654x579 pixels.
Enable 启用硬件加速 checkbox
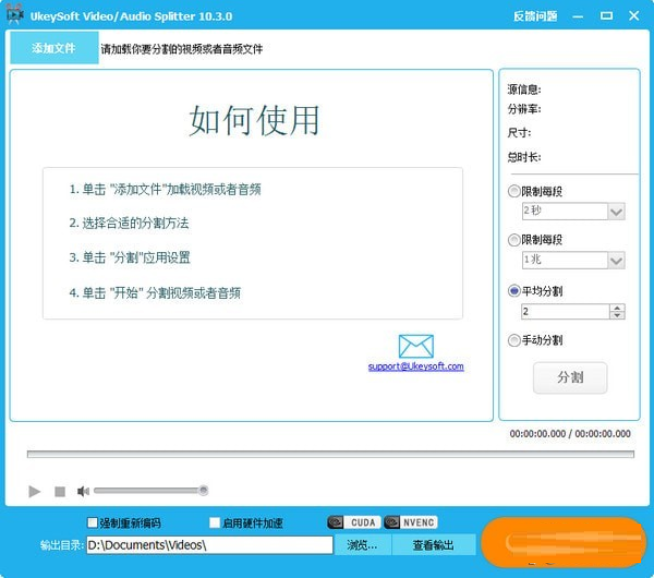[x=214, y=522]
